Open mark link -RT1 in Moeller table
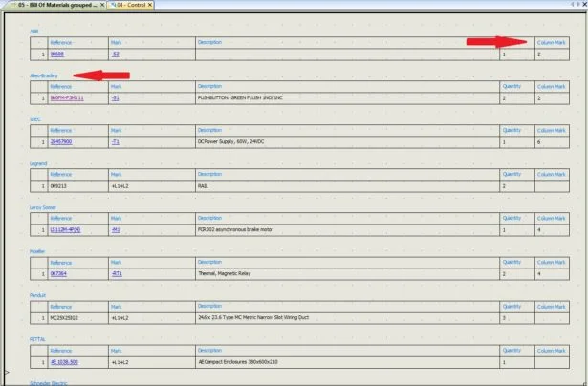588x386 pixels. [x=117, y=273]
